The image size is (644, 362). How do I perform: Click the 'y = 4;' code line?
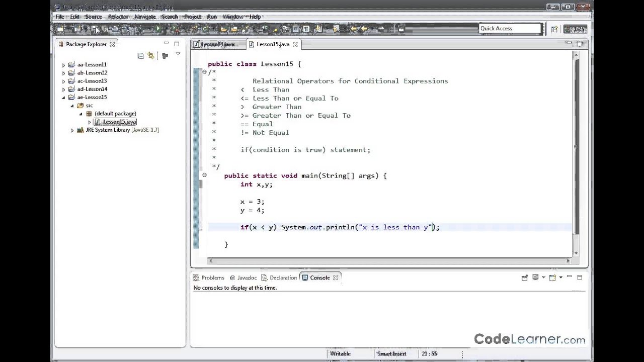252,210
